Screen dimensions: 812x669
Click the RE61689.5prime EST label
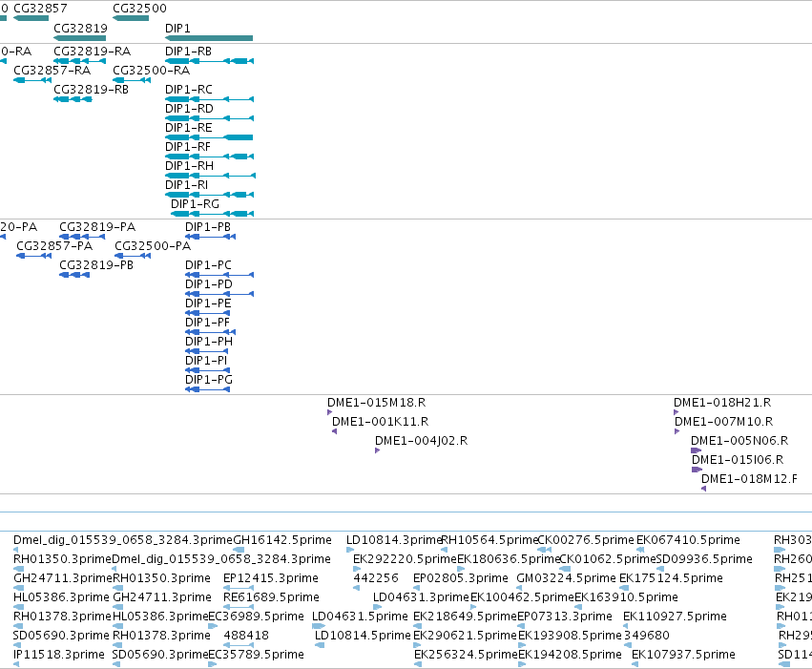[271, 597]
